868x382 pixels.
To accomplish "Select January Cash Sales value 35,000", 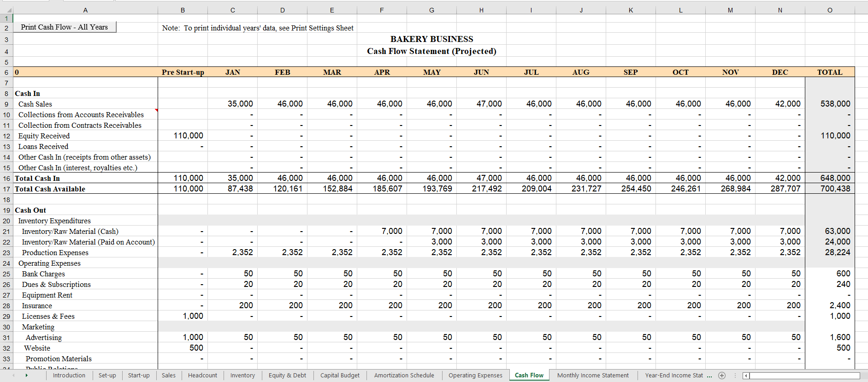I will click(x=233, y=104).
